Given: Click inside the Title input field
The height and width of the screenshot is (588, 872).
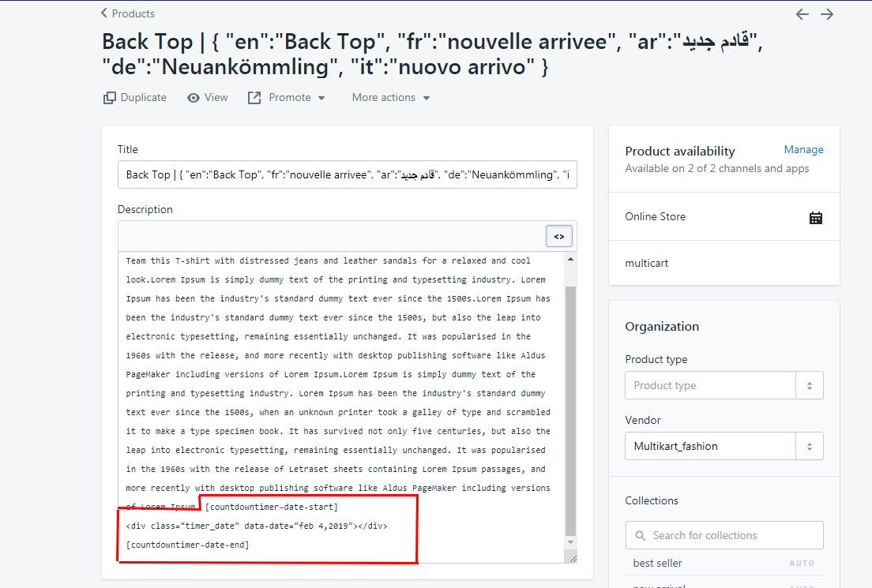Looking at the screenshot, I should tap(348, 174).
